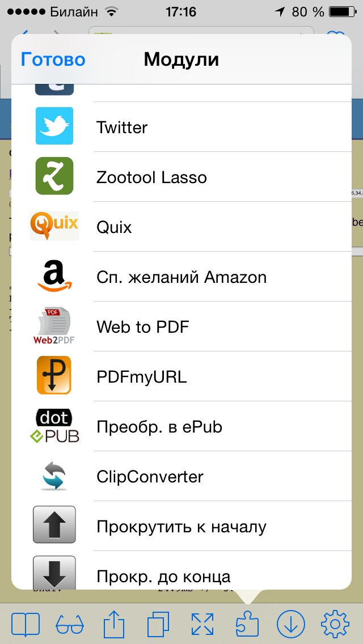Open the tabs icon in bottom toolbar
Viewport: 363px width, 644px height.
pyautogui.click(x=158, y=624)
